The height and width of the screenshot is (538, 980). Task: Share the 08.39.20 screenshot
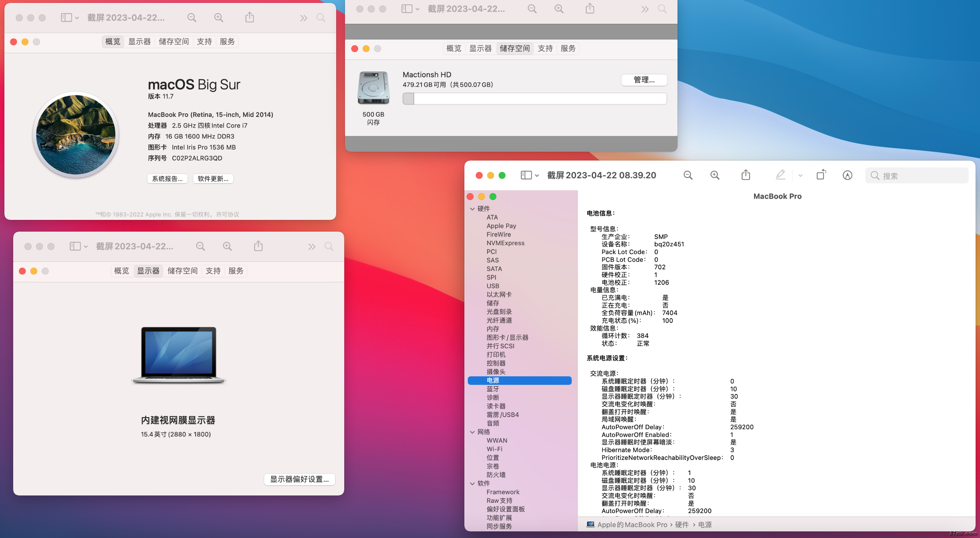746,175
